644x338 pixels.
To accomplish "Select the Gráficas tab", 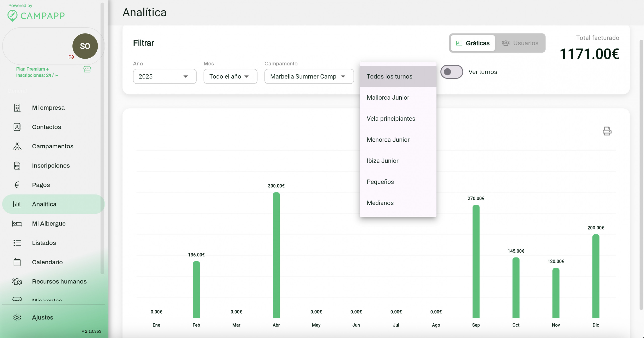I will [473, 43].
